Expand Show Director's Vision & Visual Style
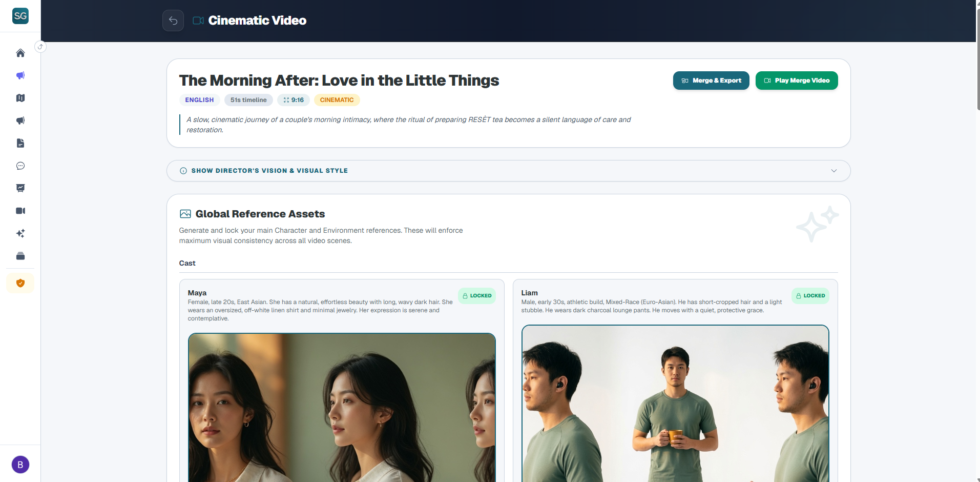 [509, 171]
